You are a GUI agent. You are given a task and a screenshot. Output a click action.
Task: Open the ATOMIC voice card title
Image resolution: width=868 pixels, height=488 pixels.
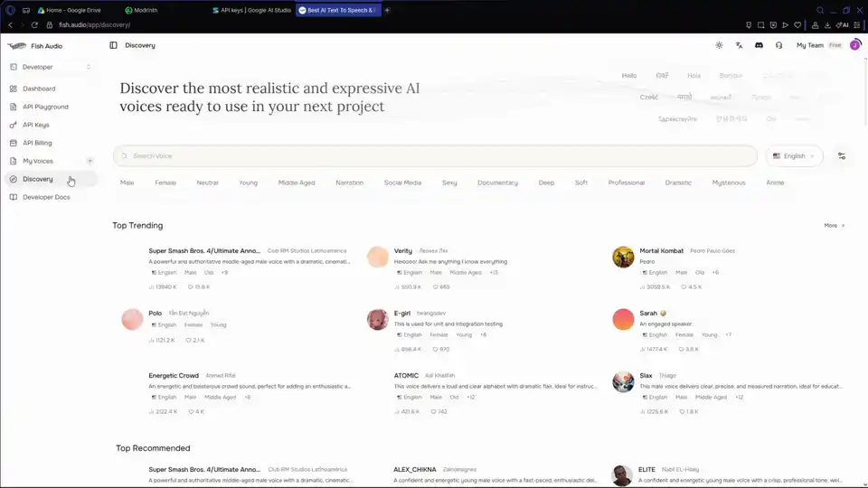click(406, 376)
